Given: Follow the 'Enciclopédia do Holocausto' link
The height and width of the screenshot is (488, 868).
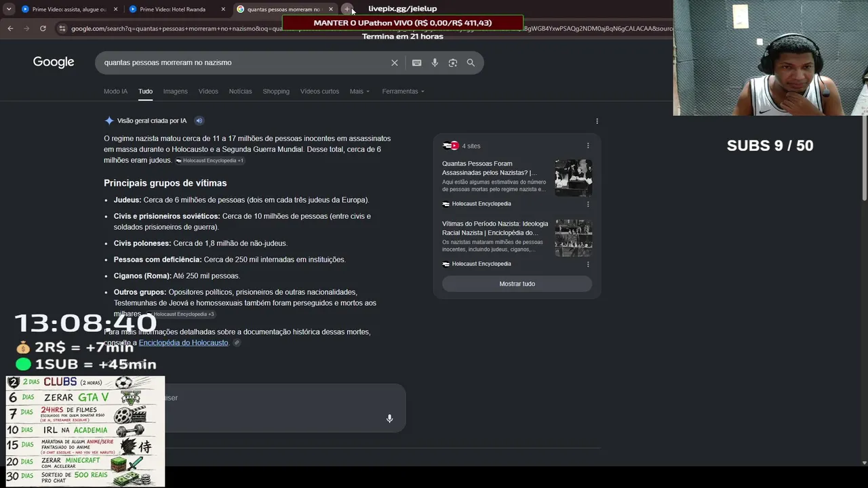Looking at the screenshot, I should pyautogui.click(x=183, y=343).
